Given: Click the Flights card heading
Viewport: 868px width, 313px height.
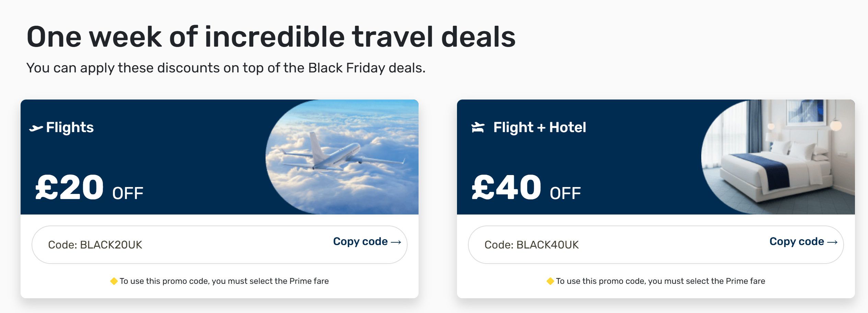Looking at the screenshot, I should (x=70, y=127).
